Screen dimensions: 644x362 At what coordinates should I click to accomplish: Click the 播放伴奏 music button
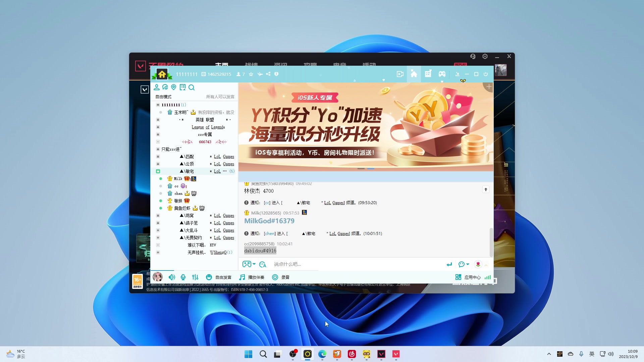[252, 277]
